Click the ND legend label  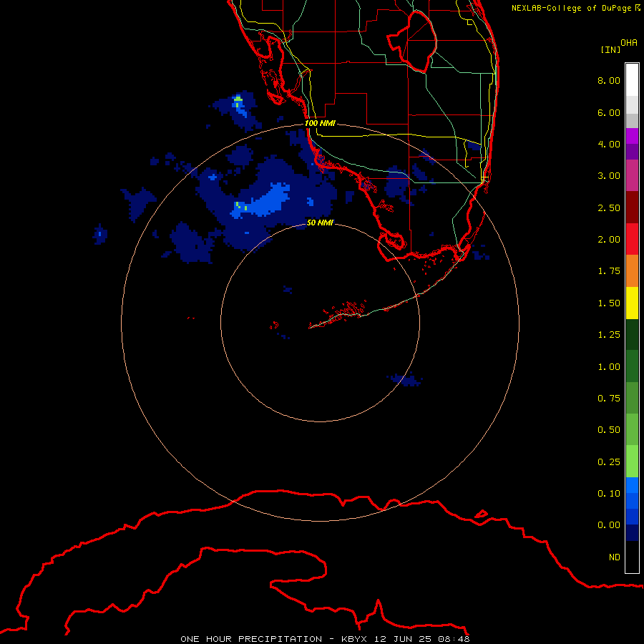(615, 557)
